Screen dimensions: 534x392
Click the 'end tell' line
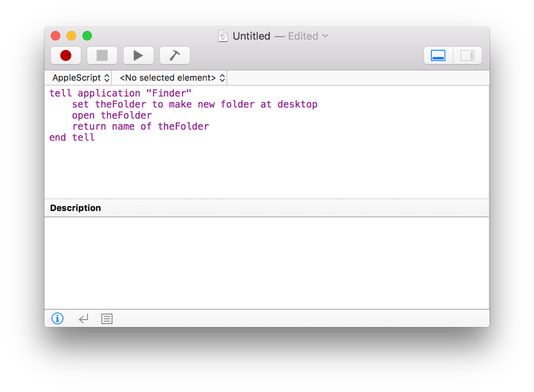(72, 137)
